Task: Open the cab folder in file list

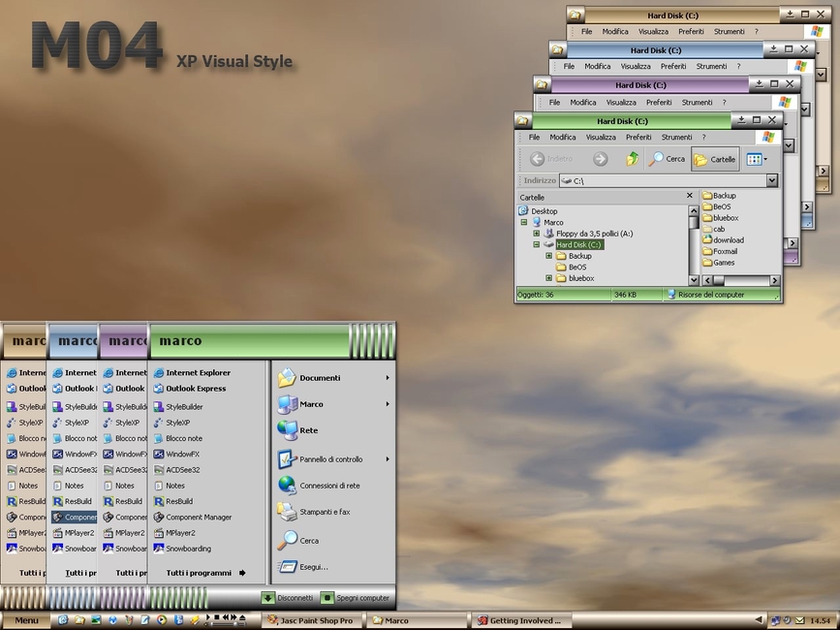Action: click(714, 229)
